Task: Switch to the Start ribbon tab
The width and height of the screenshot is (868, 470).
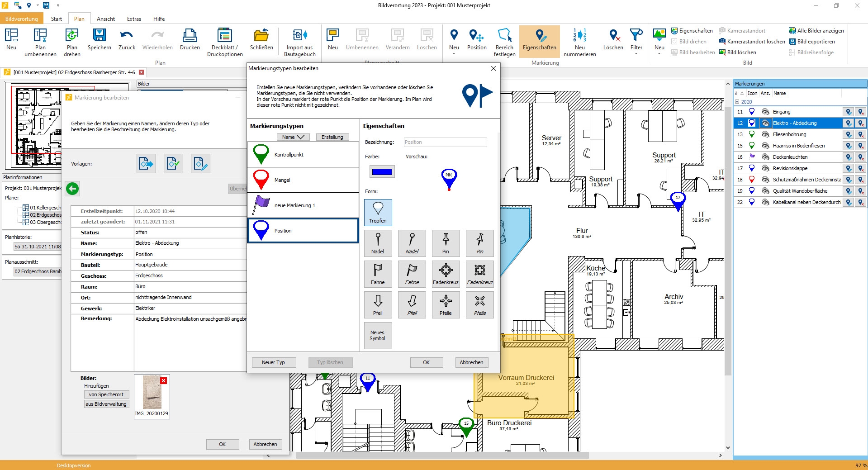Action: click(x=57, y=19)
